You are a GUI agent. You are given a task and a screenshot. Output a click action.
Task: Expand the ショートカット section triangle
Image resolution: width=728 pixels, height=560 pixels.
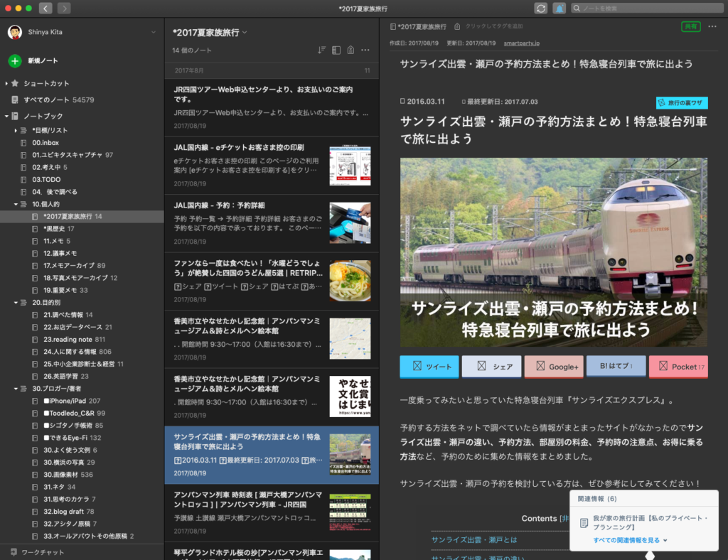[6, 84]
